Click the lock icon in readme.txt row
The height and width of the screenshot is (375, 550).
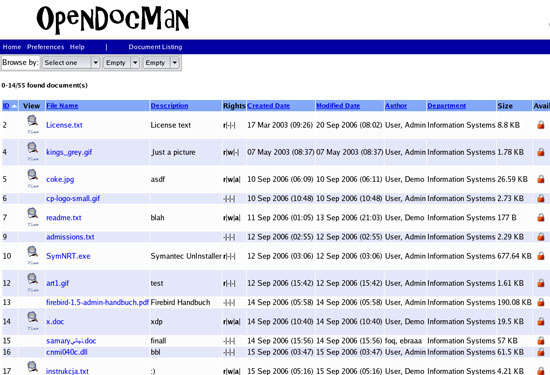click(541, 217)
